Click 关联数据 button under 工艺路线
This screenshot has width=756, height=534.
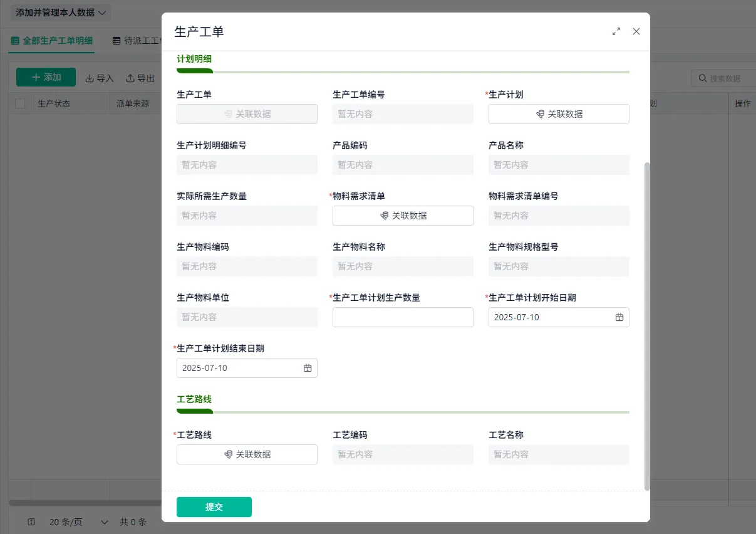point(247,454)
